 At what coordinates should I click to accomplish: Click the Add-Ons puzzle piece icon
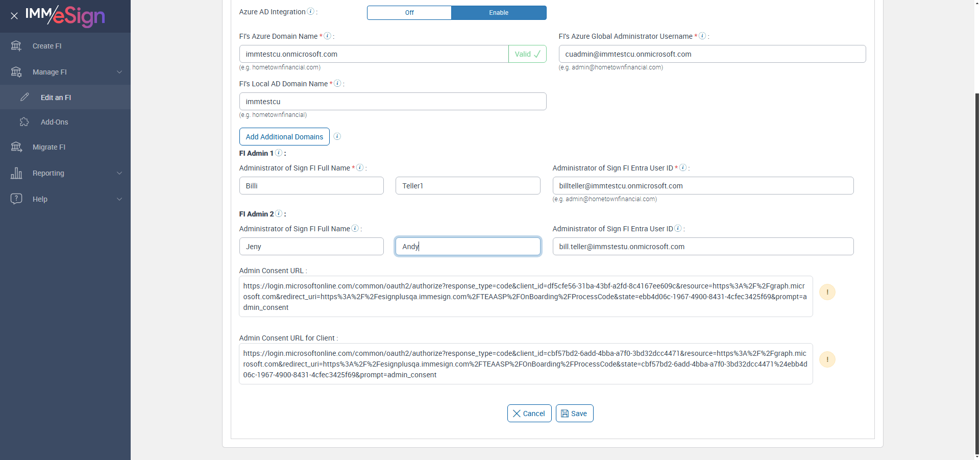point(24,122)
